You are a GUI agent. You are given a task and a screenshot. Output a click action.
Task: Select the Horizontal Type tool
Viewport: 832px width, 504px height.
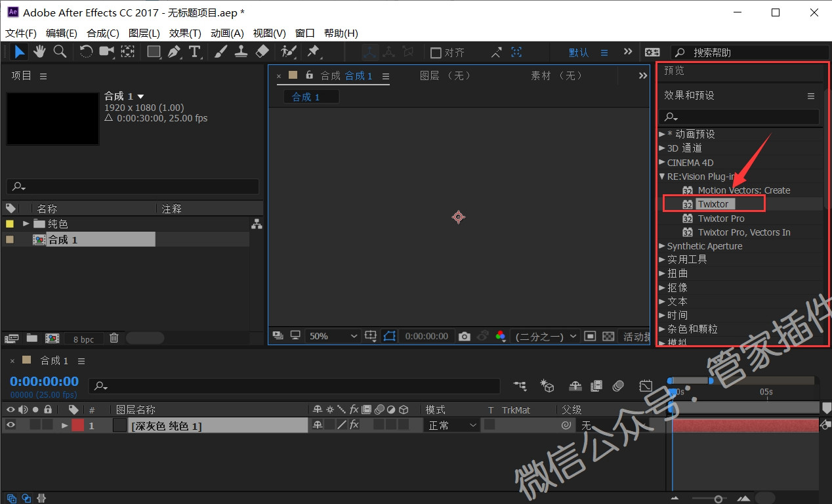(194, 52)
